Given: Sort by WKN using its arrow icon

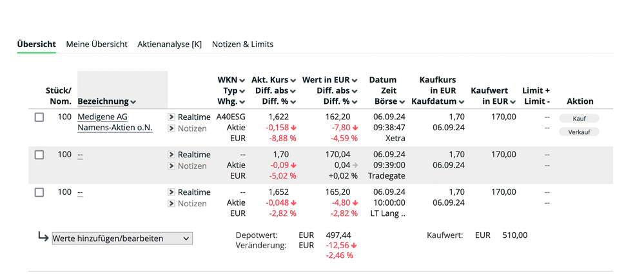Looking at the screenshot, I should pos(242,81).
